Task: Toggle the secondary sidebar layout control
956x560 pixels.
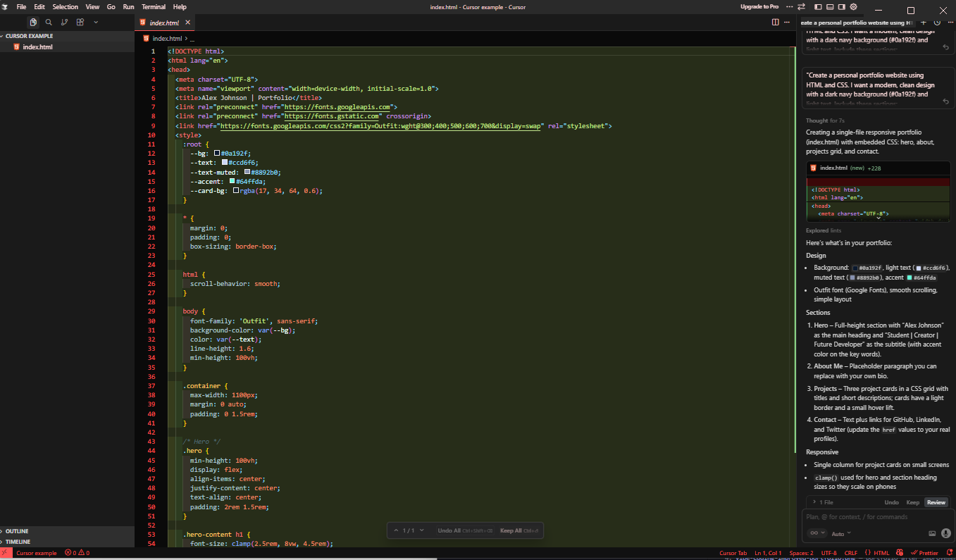Action: (842, 7)
